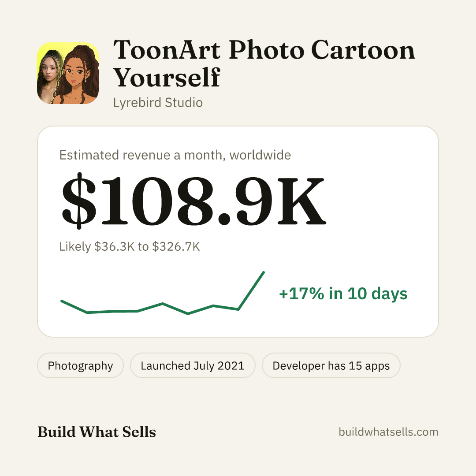Click the sparkline starting point
Image resolution: width=476 pixels, height=476 pixels.
pos(62,301)
